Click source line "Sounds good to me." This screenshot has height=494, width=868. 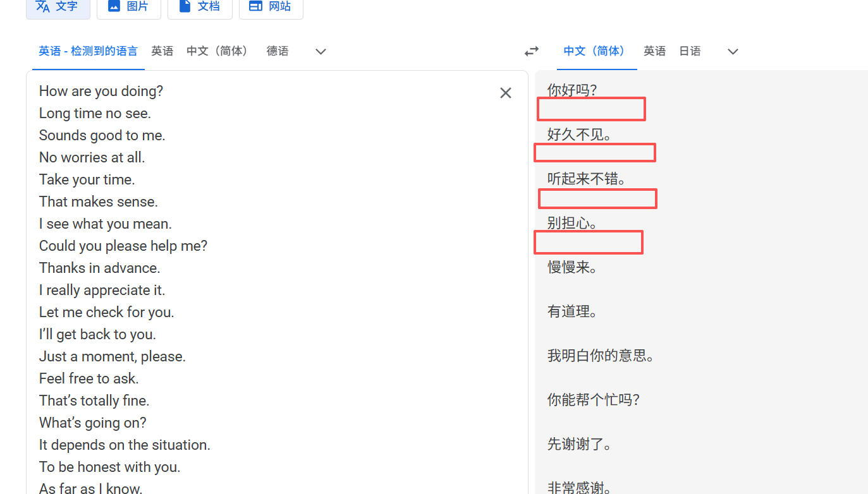102,135
